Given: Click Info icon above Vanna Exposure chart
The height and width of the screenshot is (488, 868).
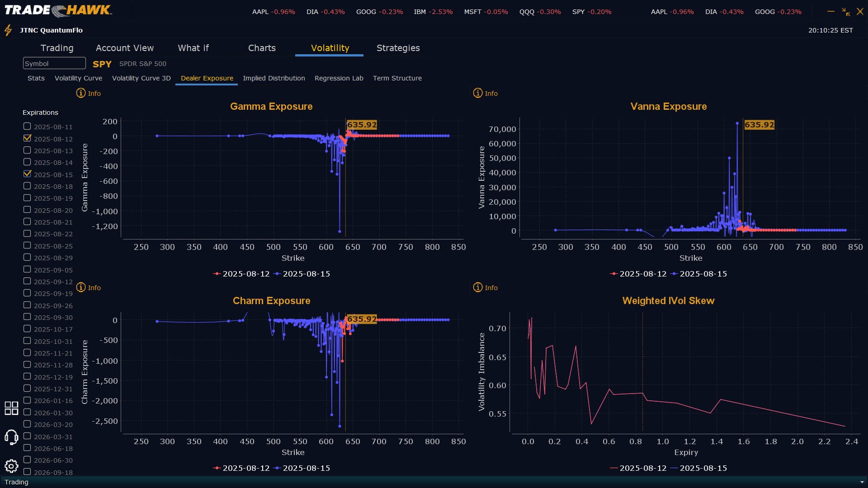Looking at the screenshot, I should (478, 93).
